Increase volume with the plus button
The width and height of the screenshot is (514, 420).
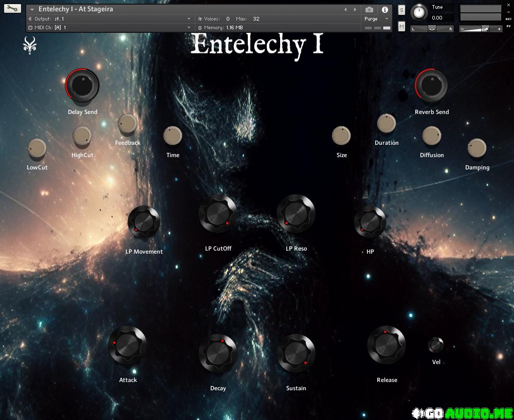[x=499, y=29]
